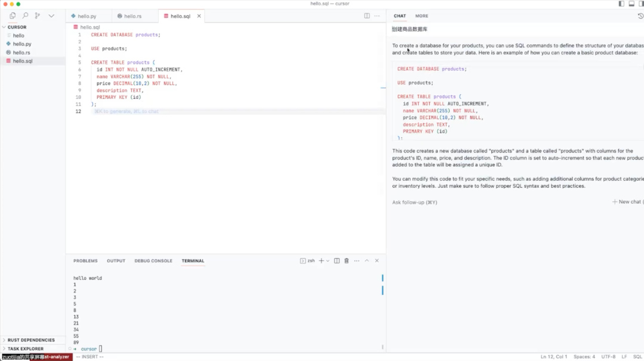Expand the sidebar views chevron menu
Image resolution: width=644 pixels, height=361 pixels.
[51, 15]
